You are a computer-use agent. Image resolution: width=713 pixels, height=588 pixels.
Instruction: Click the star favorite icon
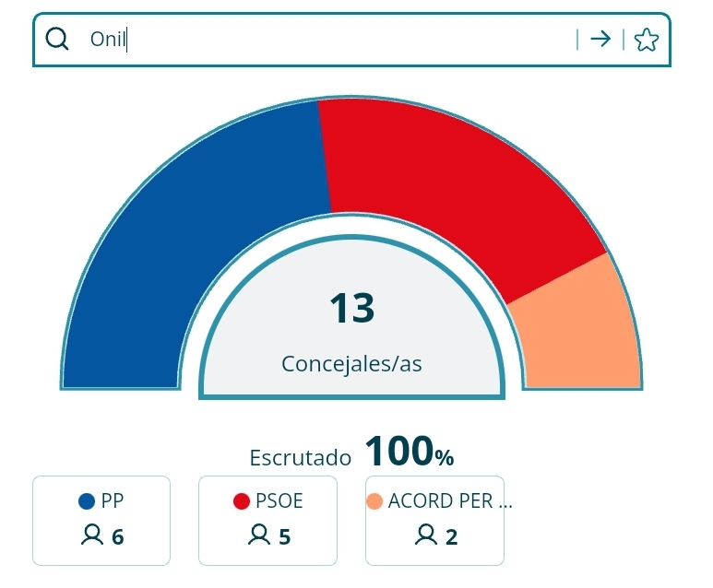coord(647,40)
